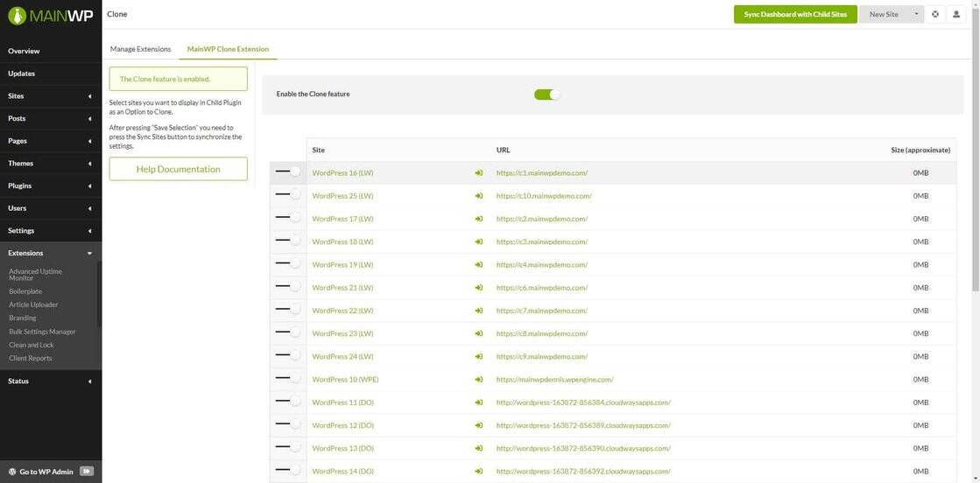This screenshot has height=483, width=980.
Task: Open WordPress 19 (LW) admin login arrow
Action: click(479, 265)
